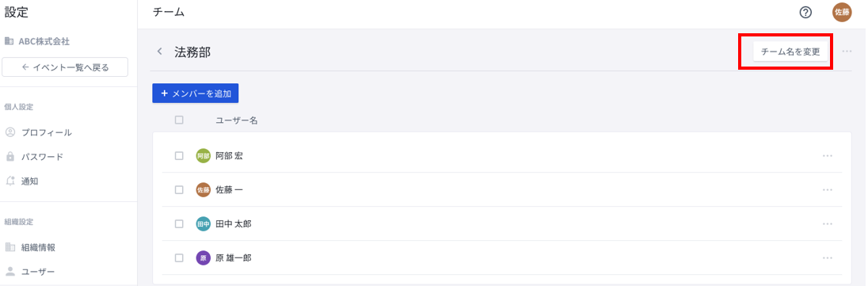The height and width of the screenshot is (286, 868).
Task: Click the チーム名を変更 button
Action: point(790,51)
